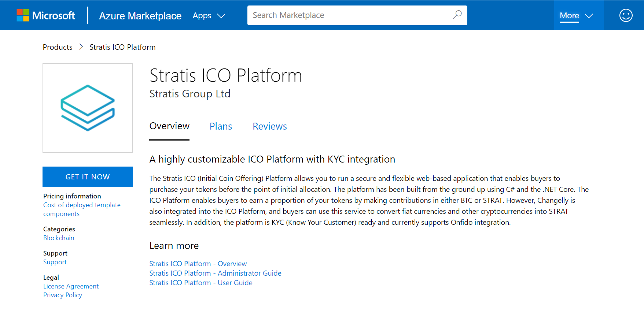Open Stratis ICO Platform - User Guide link
Viewport: 644px width, 324px height.
201,283
